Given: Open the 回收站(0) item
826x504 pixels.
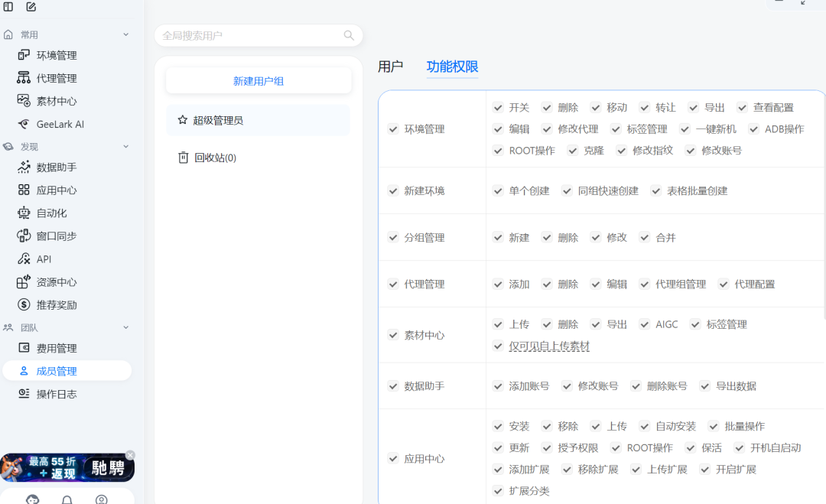Looking at the screenshot, I should (x=215, y=157).
